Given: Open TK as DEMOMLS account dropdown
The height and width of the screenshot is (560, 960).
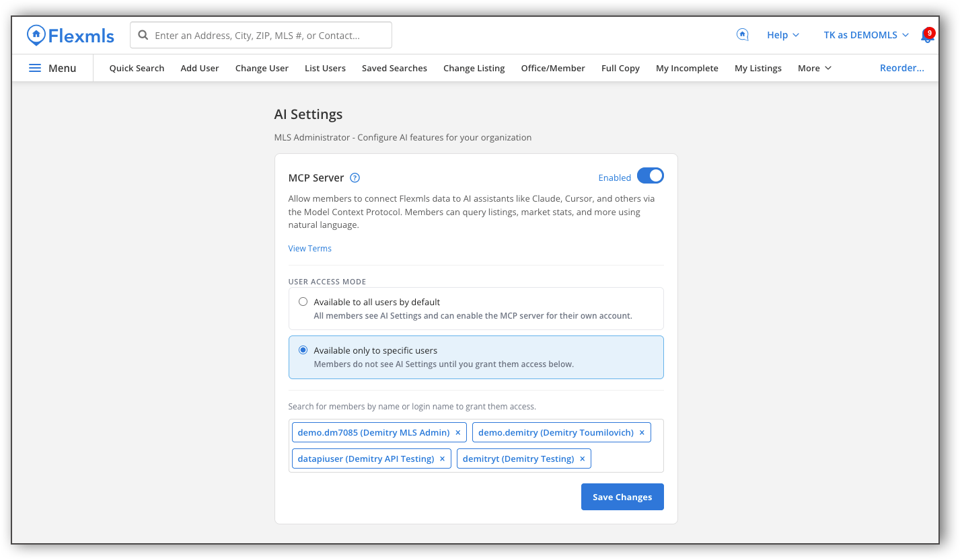Looking at the screenshot, I should coord(866,35).
